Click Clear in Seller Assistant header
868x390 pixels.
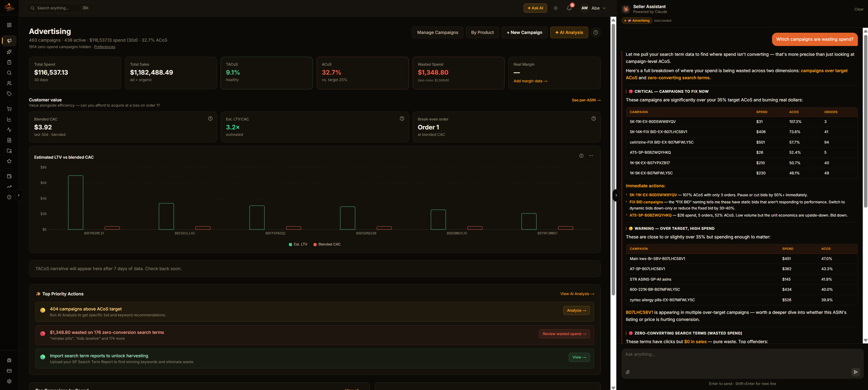(859, 9)
